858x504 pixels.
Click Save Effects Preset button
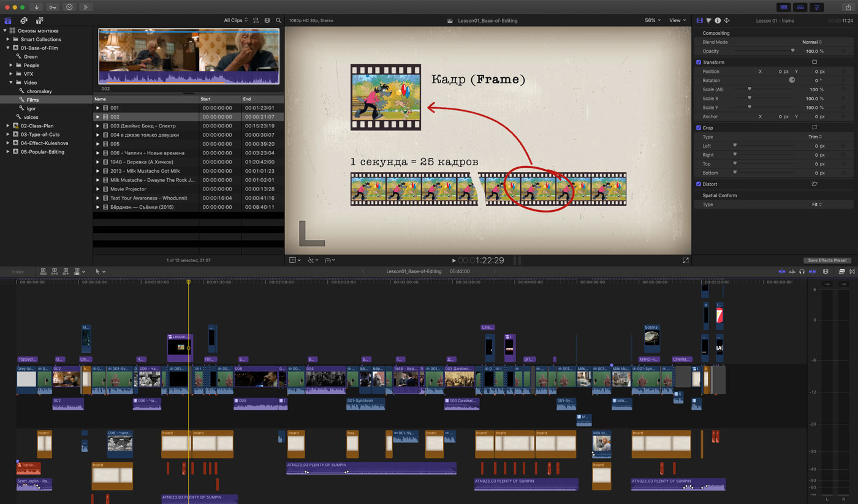point(827,260)
